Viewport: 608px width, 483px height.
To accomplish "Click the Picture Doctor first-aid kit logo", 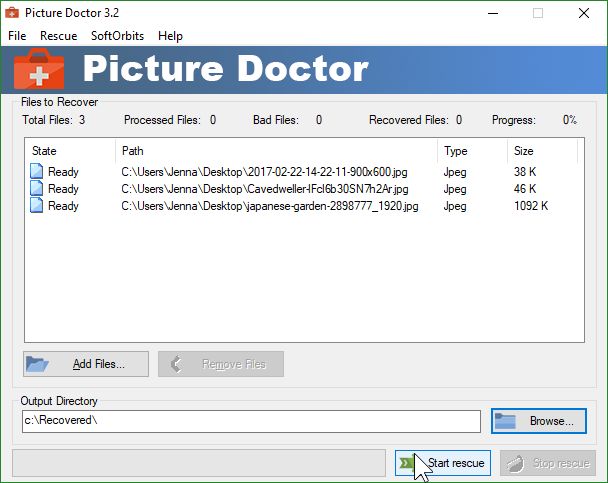I will click(38, 69).
